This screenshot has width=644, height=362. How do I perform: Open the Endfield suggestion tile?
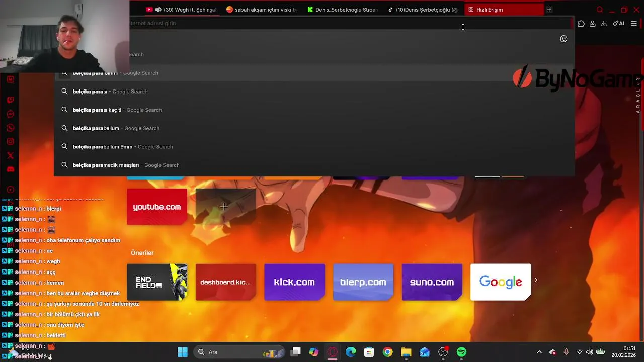157,282
